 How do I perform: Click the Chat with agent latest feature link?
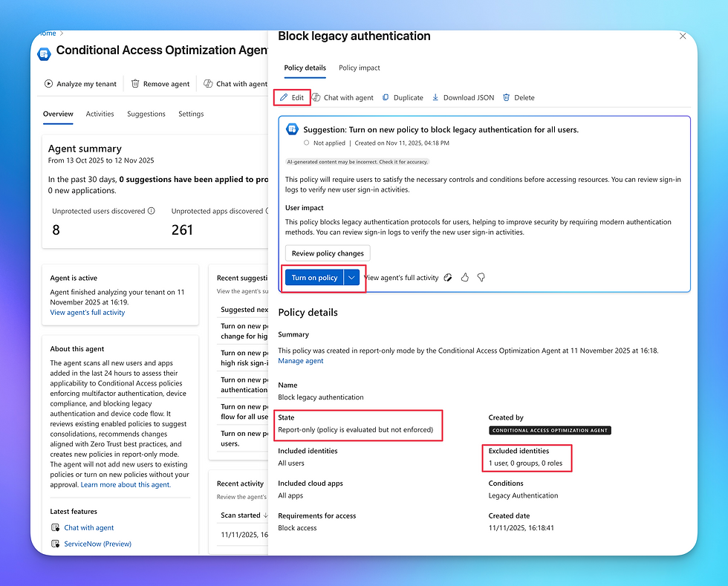pos(88,527)
